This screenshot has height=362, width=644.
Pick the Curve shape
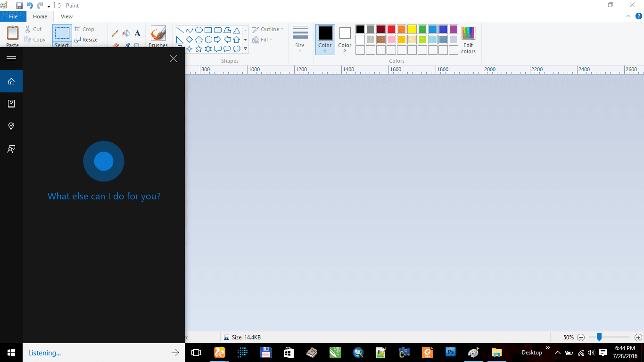click(x=190, y=30)
